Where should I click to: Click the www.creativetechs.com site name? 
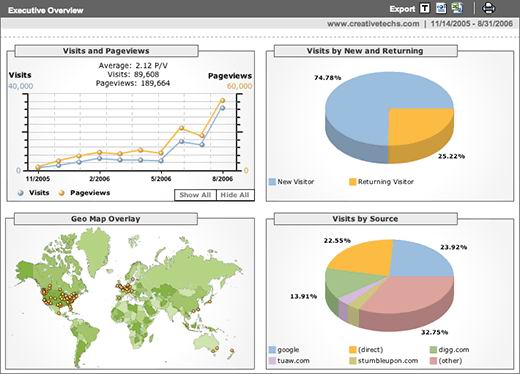click(x=373, y=24)
